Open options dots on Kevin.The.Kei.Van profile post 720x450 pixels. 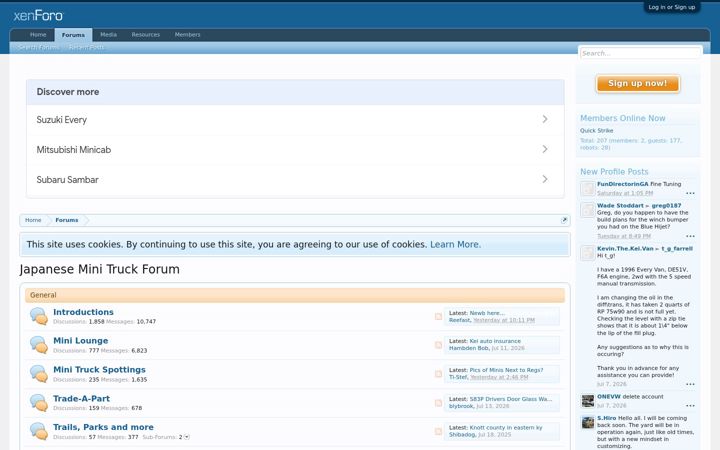pos(690,384)
